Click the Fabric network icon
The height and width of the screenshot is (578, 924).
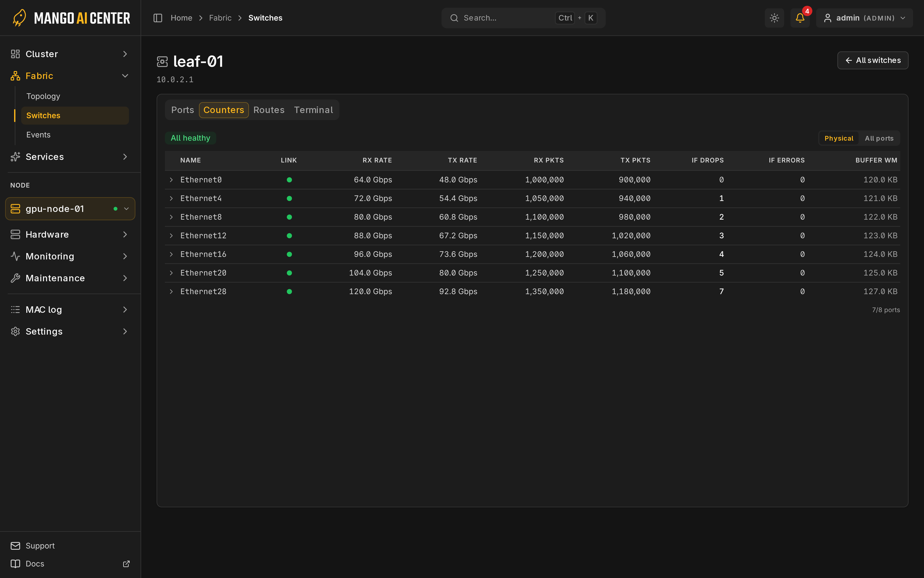15,76
